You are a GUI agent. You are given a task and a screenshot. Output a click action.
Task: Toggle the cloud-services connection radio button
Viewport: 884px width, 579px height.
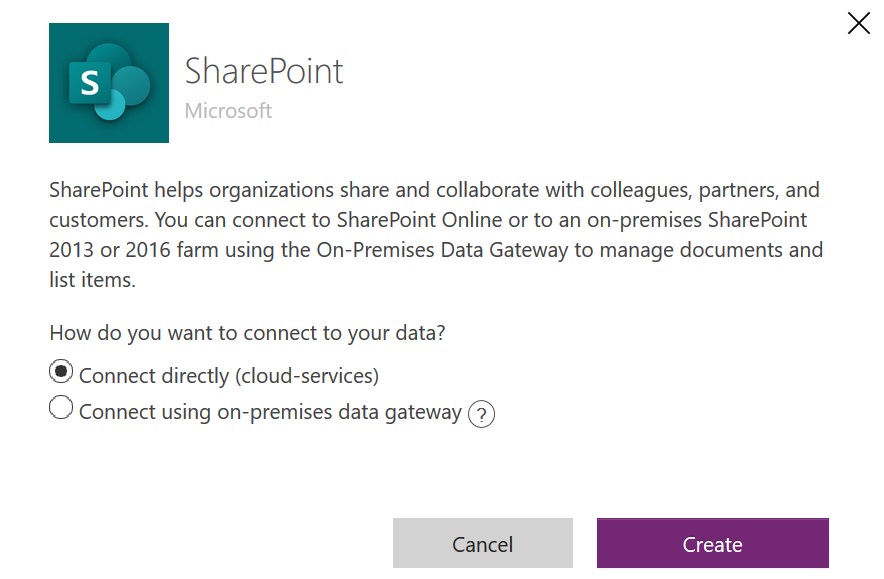61,371
